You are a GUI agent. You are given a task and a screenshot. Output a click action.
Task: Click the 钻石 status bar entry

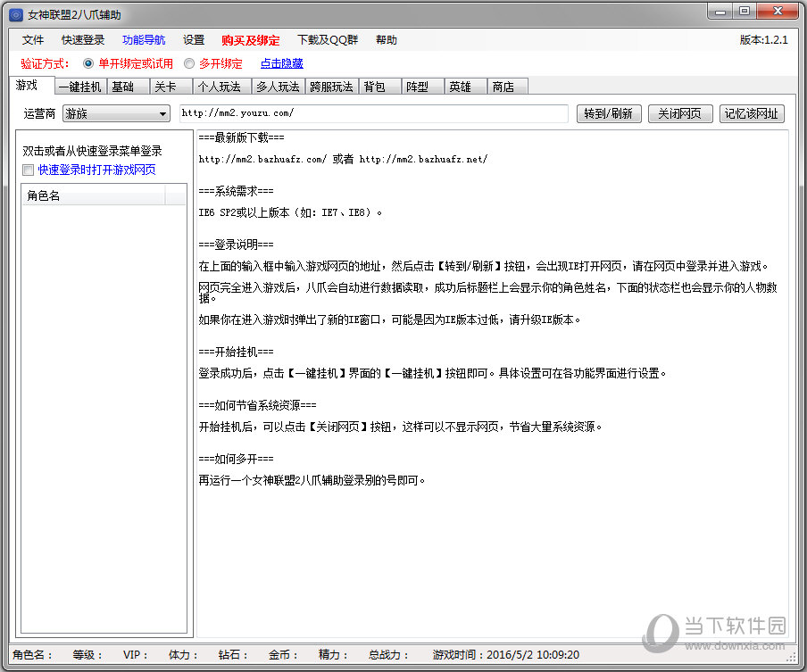(233, 655)
